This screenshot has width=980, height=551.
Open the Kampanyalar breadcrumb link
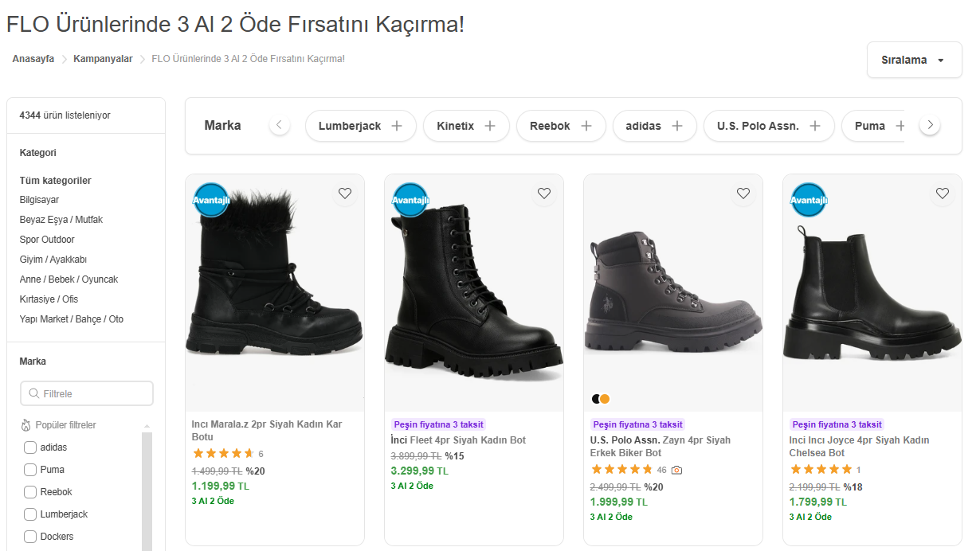(103, 59)
